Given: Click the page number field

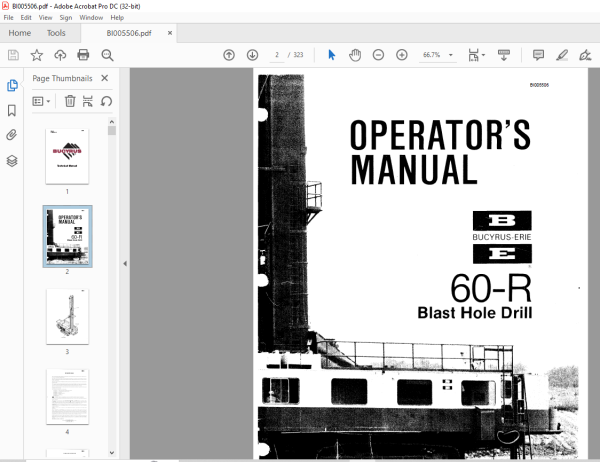Looking at the screenshot, I should click(x=277, y=55).
